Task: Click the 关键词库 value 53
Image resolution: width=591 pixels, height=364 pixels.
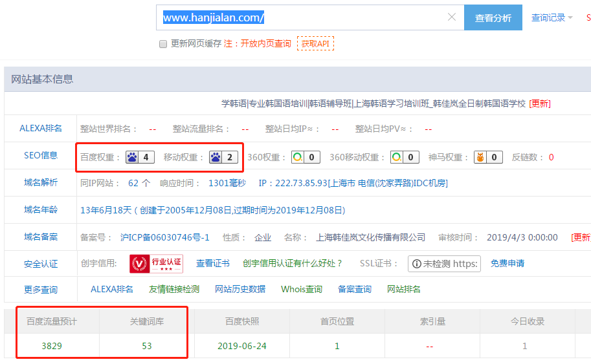Action: 147,346
